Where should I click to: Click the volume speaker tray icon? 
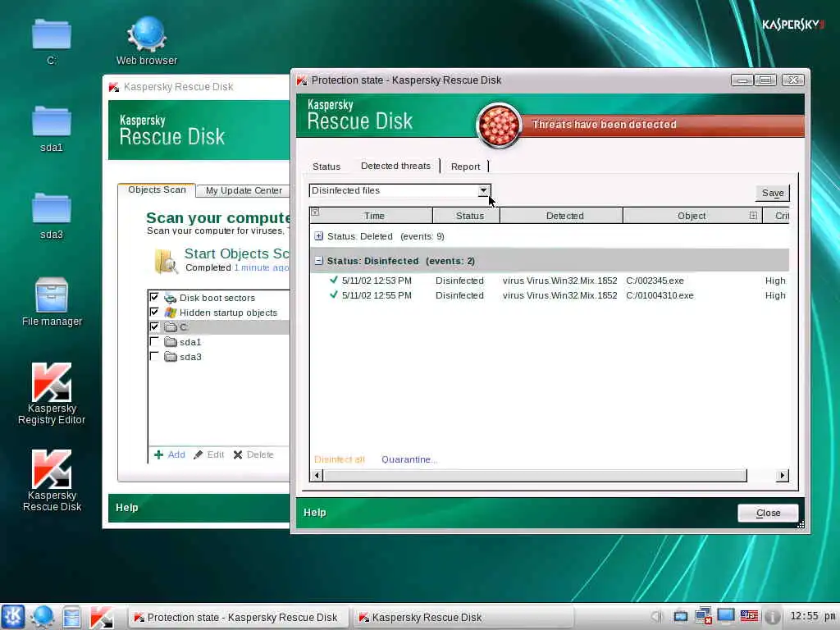coord(657,617)
